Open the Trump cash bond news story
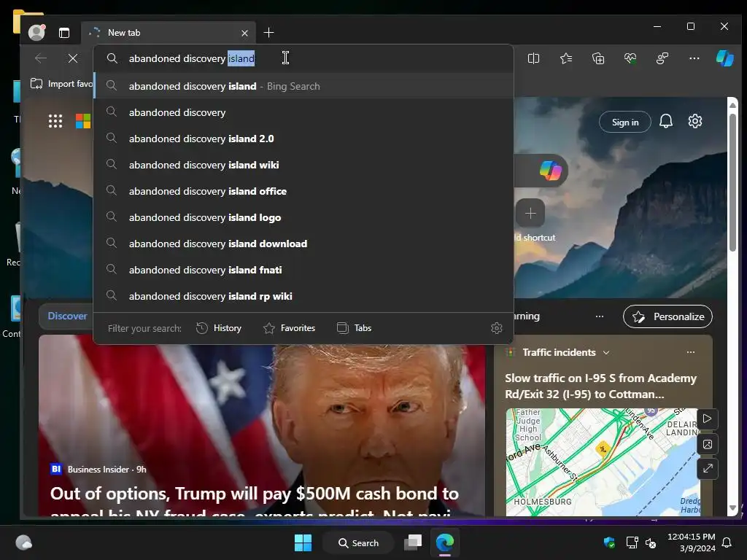The width and height of the screenshot is (747, 560). click(255, 501)
